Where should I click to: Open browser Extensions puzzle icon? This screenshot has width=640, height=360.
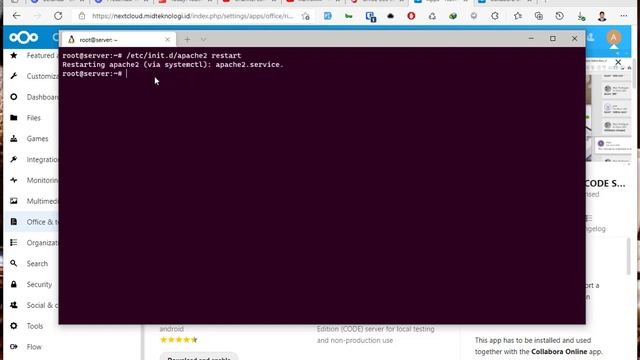495,16
